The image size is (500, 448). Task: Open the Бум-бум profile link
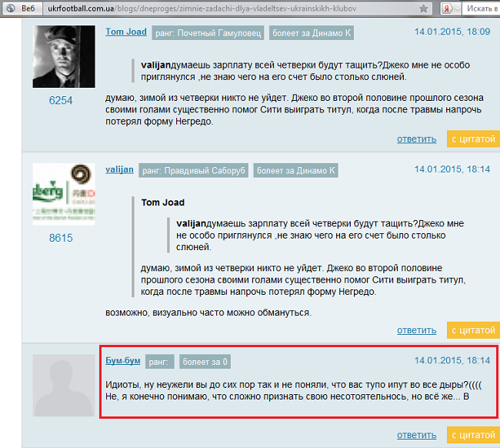coord(123,360)
